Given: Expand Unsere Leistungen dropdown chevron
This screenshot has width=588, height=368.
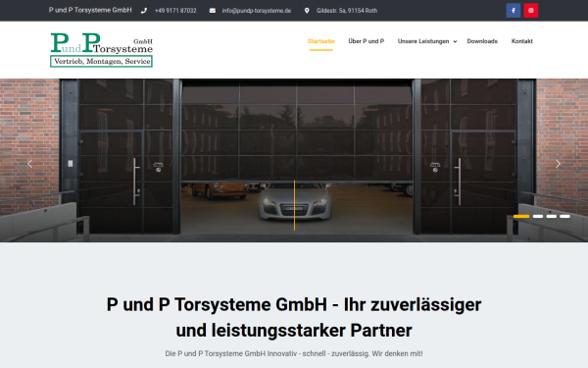Looking at the screenshot, I should point(455,41).
